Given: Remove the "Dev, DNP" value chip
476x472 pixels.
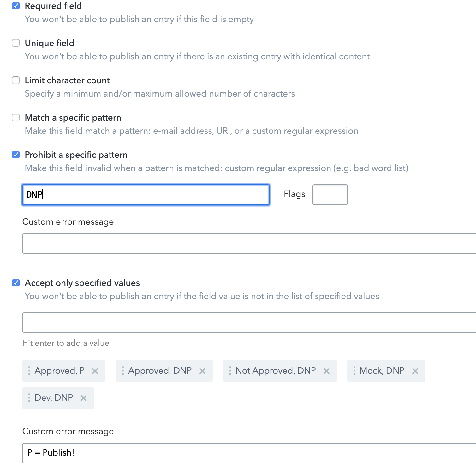Looking at the screenshot, I should pos(84,398).
